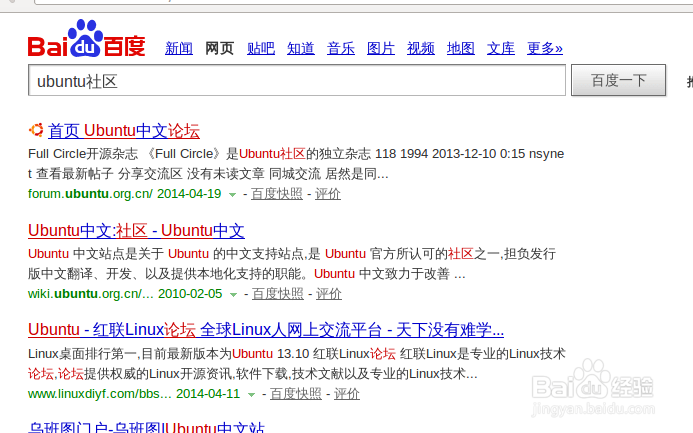This screenshot has height=433, width=693.
Task: Select the 网页 web tab
Action: tap(219, 48)
